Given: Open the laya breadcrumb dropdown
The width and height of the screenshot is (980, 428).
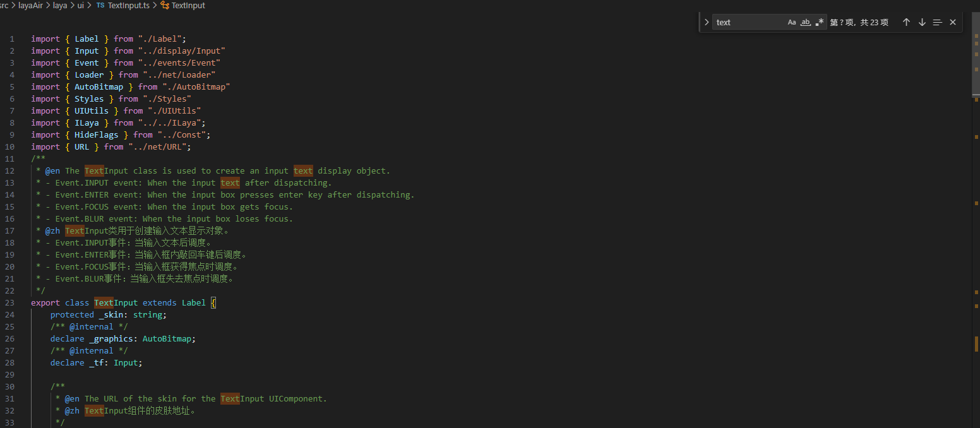Looking at the screenshot, I should (60, 5).
